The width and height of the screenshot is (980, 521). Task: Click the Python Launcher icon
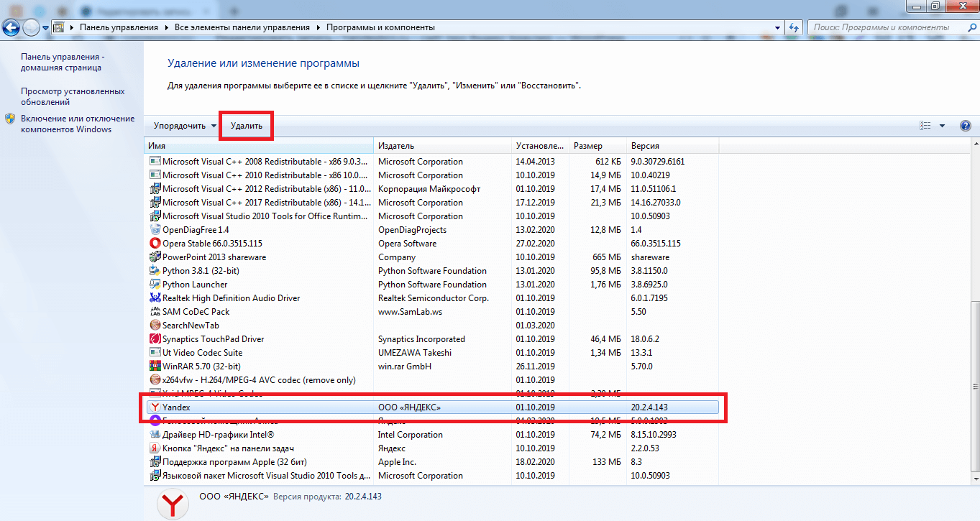click(155, 285)
